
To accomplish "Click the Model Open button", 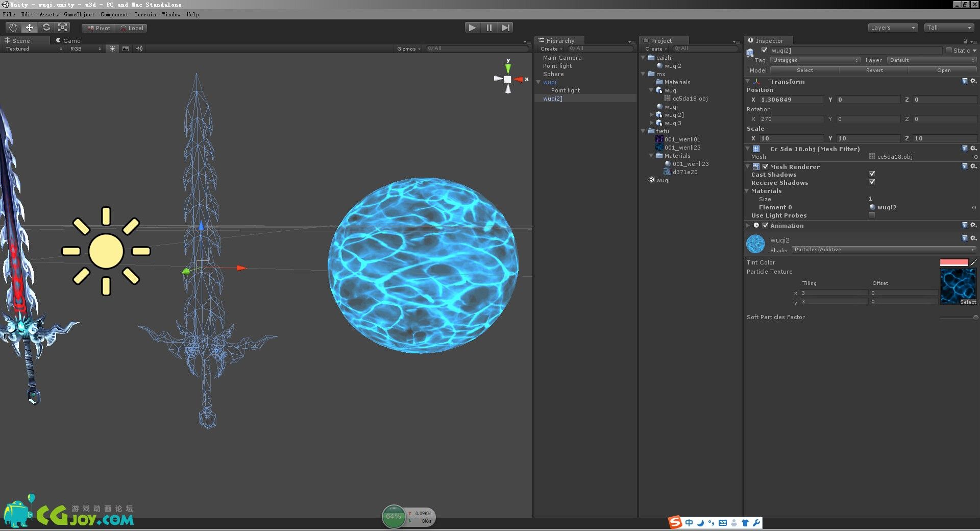I will [x=943, y=70].
